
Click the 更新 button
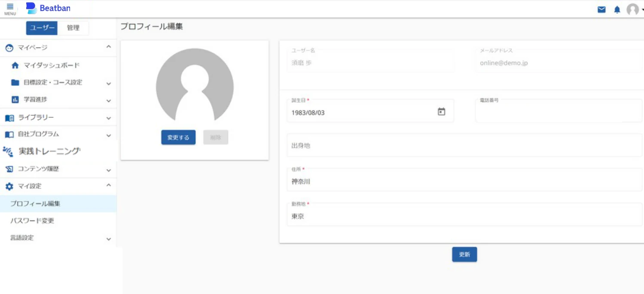(464, 255)
